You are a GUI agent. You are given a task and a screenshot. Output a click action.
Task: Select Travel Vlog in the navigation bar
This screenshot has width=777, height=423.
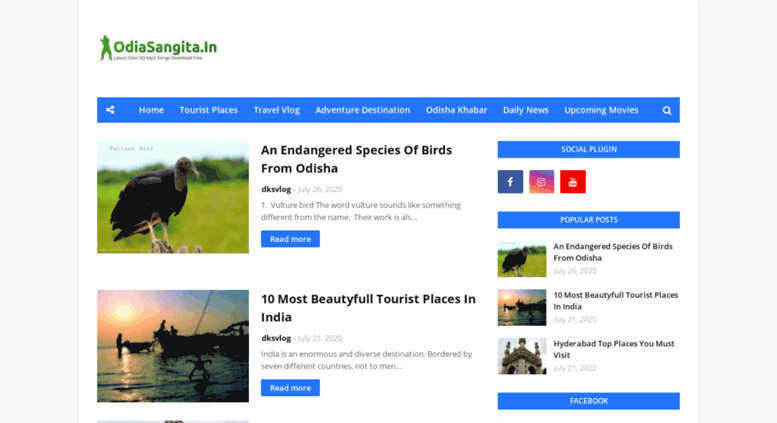tap(277, 110)
